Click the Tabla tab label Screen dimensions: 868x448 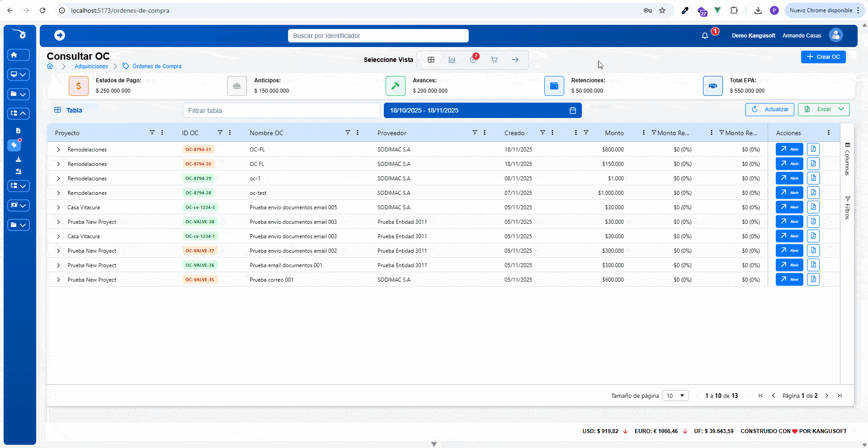(x=74, y=110)
